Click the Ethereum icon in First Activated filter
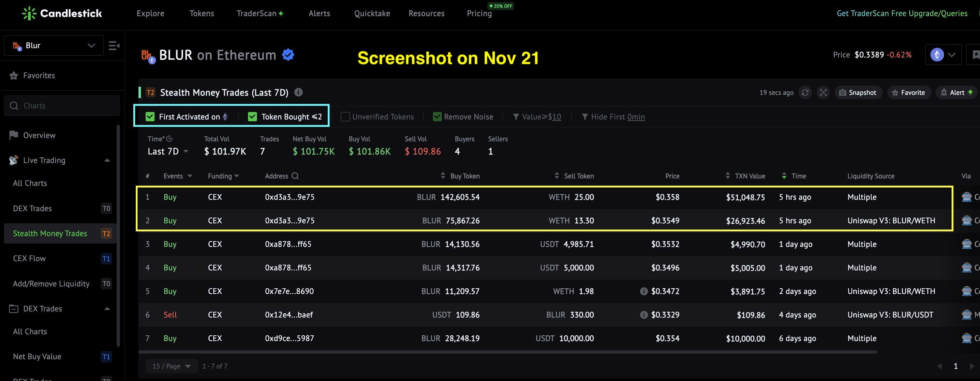The image size is (980, 381). (225, 117)
